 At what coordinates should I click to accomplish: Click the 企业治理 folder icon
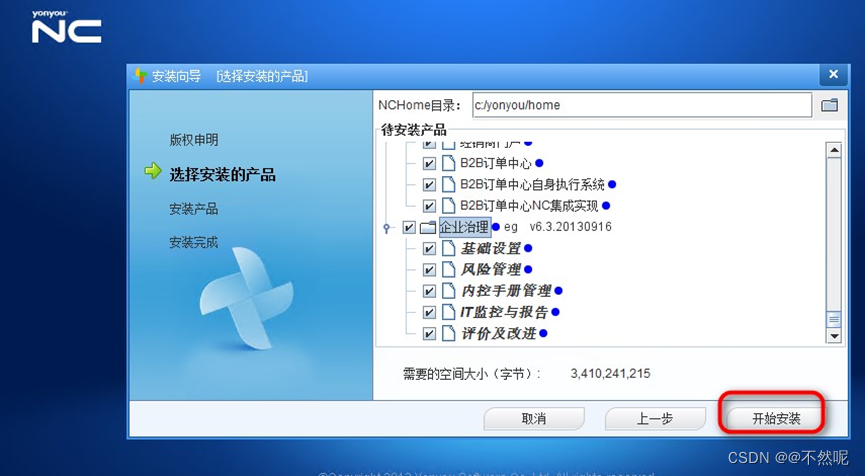[x=428, y=227]
